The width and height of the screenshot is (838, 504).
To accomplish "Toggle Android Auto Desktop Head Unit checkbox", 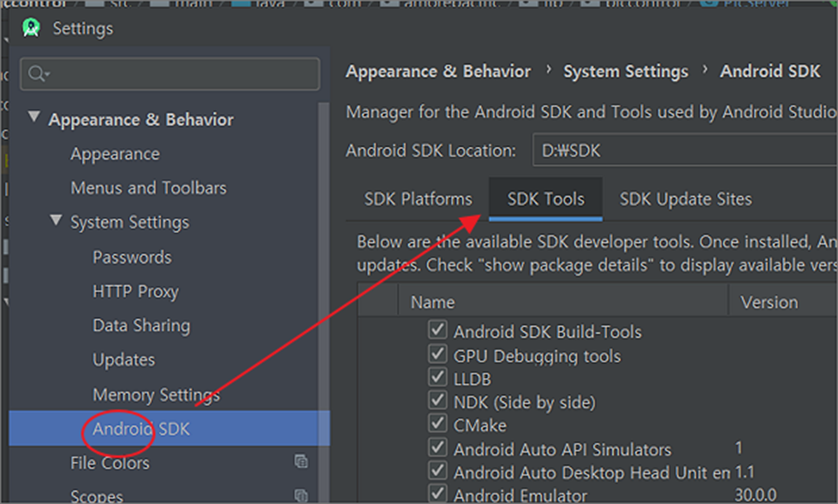I will point(438,470).
